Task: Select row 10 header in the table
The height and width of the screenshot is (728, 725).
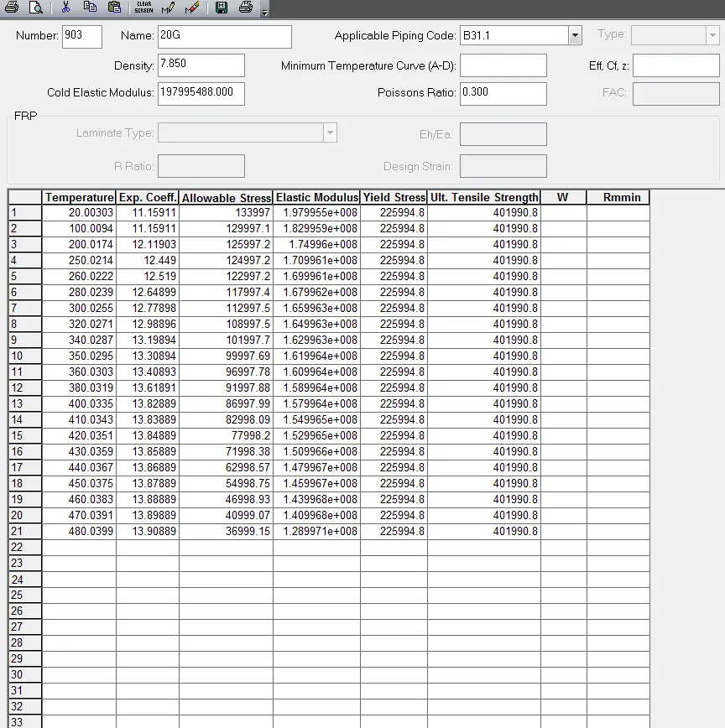Action: 24,356
